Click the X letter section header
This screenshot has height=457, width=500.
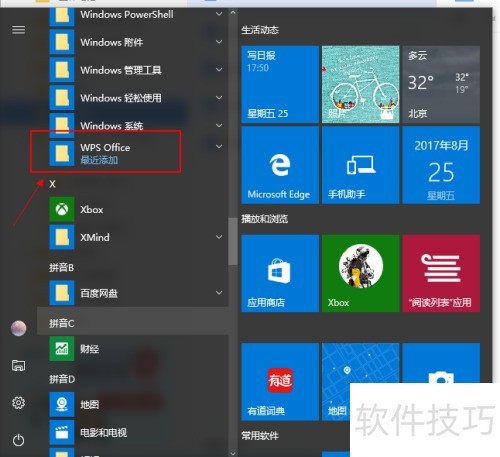click(52, 184)
